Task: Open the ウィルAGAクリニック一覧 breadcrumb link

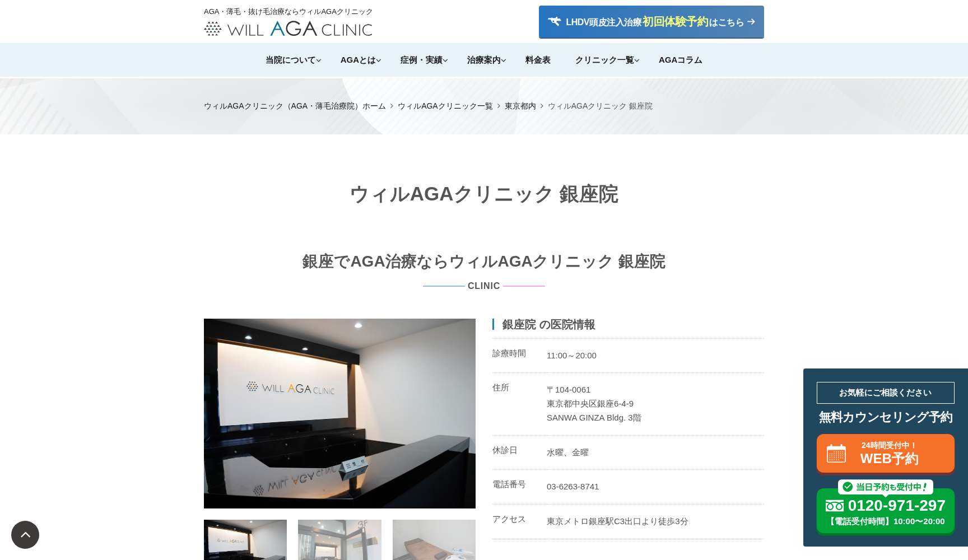Action: tap(445, 106)
